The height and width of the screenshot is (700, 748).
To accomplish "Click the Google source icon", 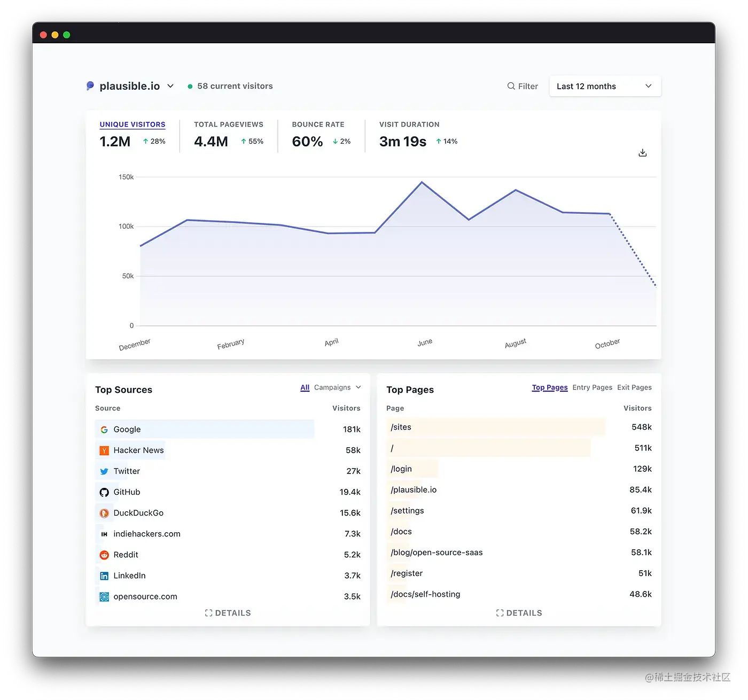I will coord(104,430).
